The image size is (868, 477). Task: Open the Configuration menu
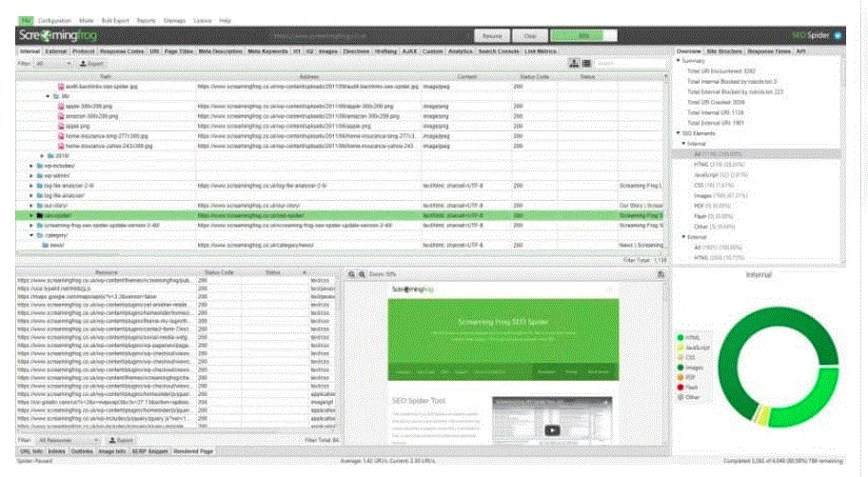55,21
